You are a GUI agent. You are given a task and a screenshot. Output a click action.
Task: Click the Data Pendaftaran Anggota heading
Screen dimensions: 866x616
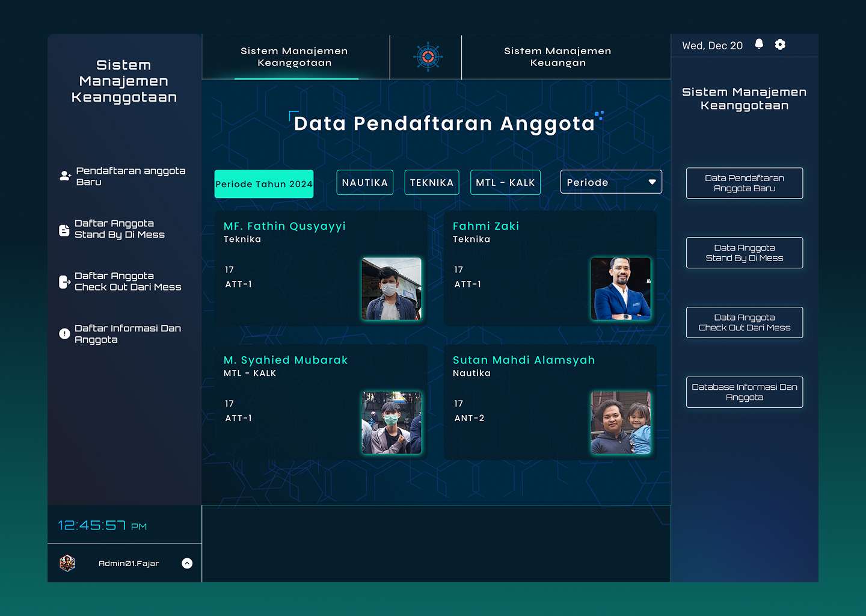[444, 123]
